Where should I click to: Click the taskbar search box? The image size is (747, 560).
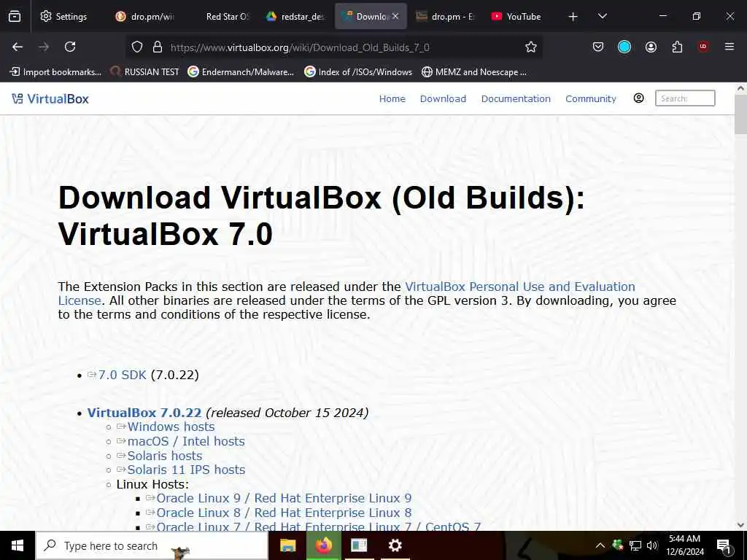(152, 545)
